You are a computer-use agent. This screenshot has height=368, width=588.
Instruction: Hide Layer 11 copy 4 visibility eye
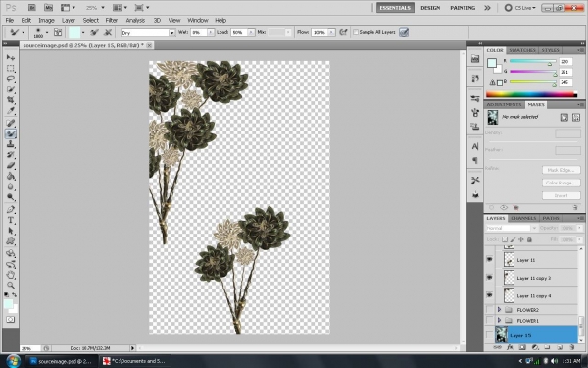tap(489, 295)
